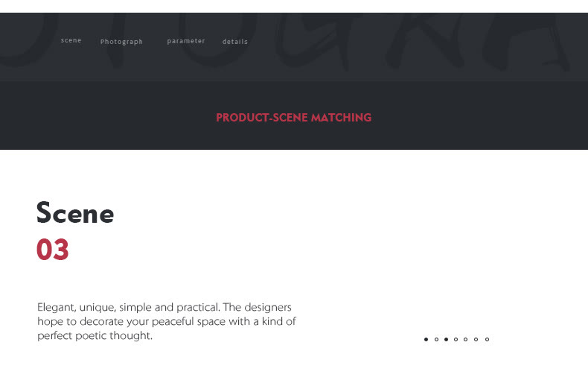Image resolution: width=588 pixels, height=389 pixels.
Task: Click the word PRODUCT-SCENE in the heading
Action: [262, 118]
